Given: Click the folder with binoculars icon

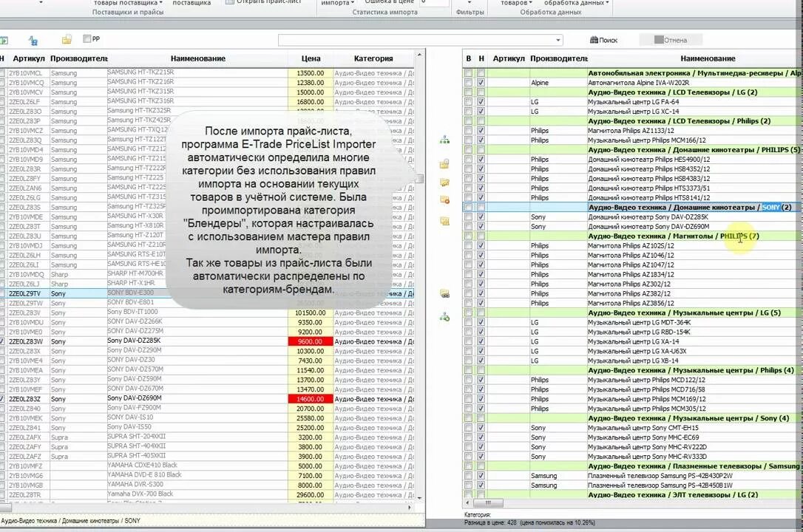Looking at the screenshot, I should point(444,293).
